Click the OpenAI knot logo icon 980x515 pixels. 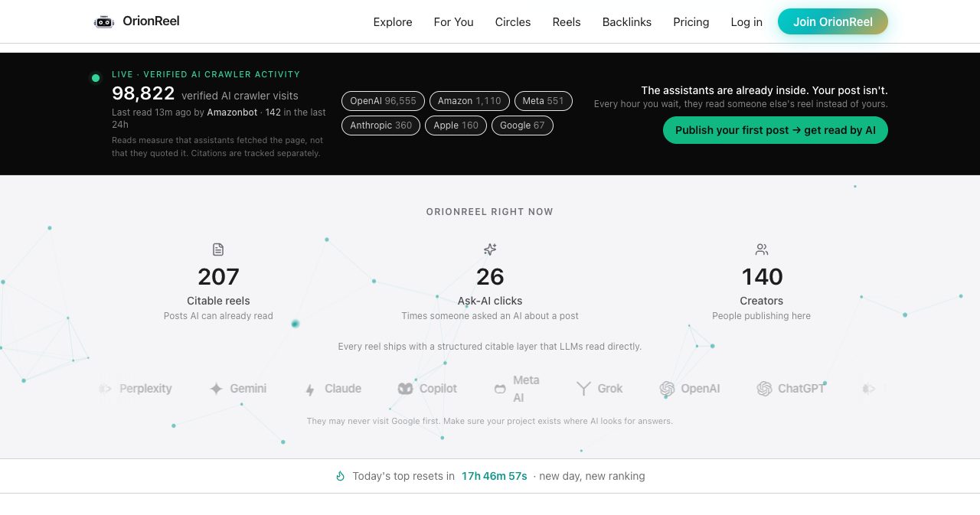[x=667, y=389]
